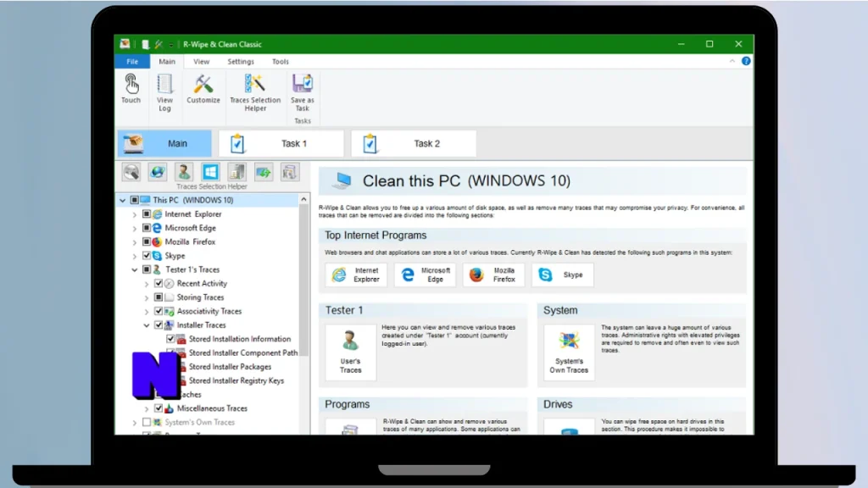Click the Skype icon in the tree
Image resolution: width=868 pixels, height=488 pixels.
(157, 256)
